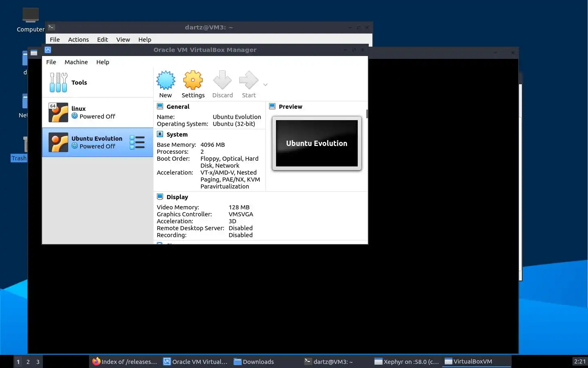Switch to Oracle VM VirtualBox taskbar entry
588x368 pixels.
click(196, 361)
